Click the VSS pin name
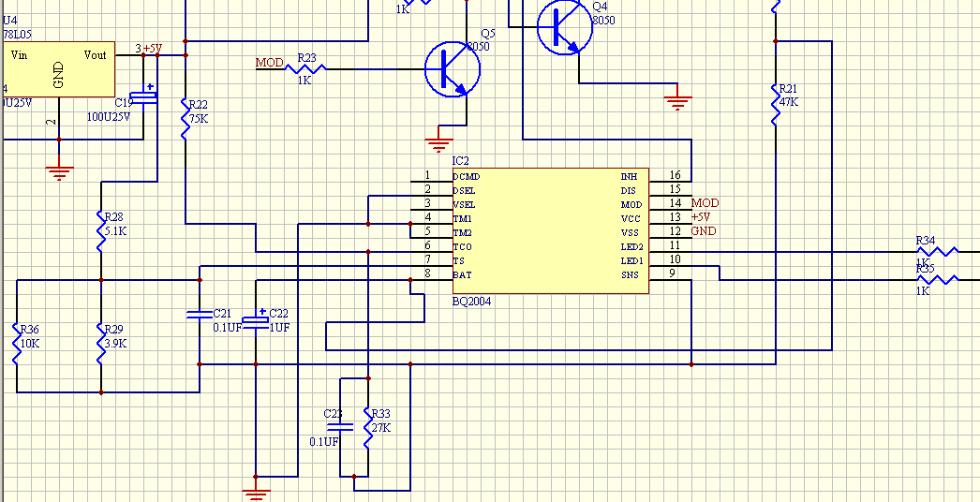The image size is (980, 502). pyautogui.click(x=630, y=232)
